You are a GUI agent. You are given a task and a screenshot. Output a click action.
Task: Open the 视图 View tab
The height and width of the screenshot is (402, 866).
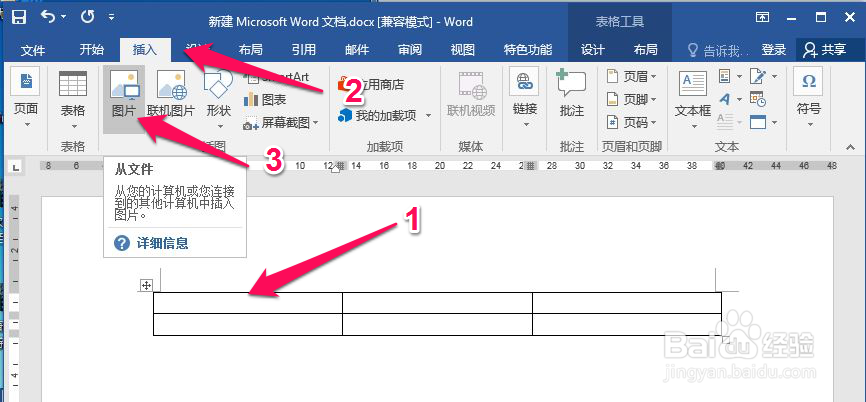[463, 50]
